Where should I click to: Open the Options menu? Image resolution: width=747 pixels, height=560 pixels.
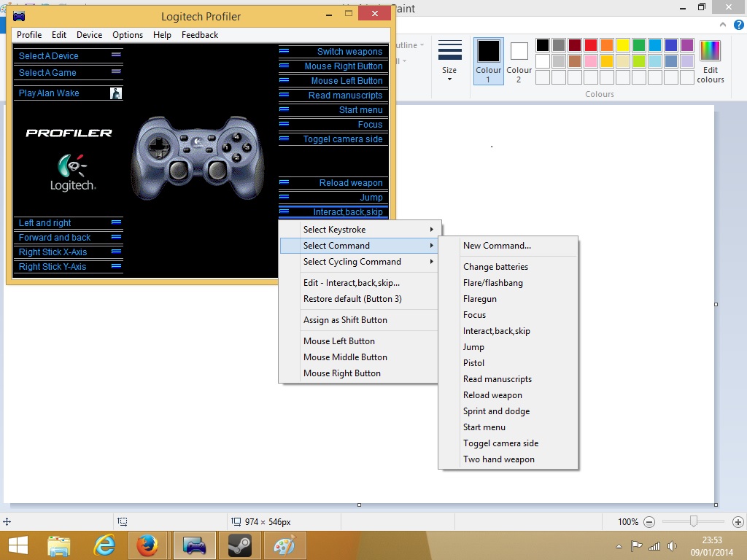click(128, 35)
